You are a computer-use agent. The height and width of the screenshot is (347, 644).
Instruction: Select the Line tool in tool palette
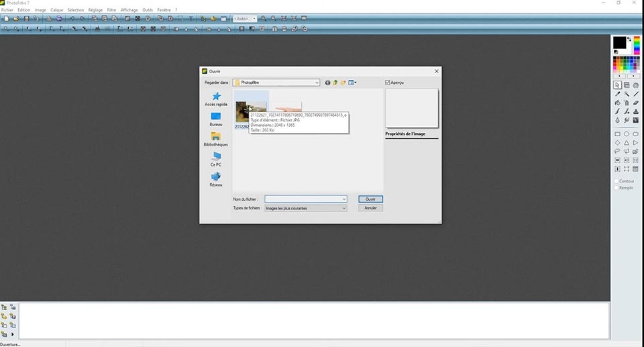(636, 94)
